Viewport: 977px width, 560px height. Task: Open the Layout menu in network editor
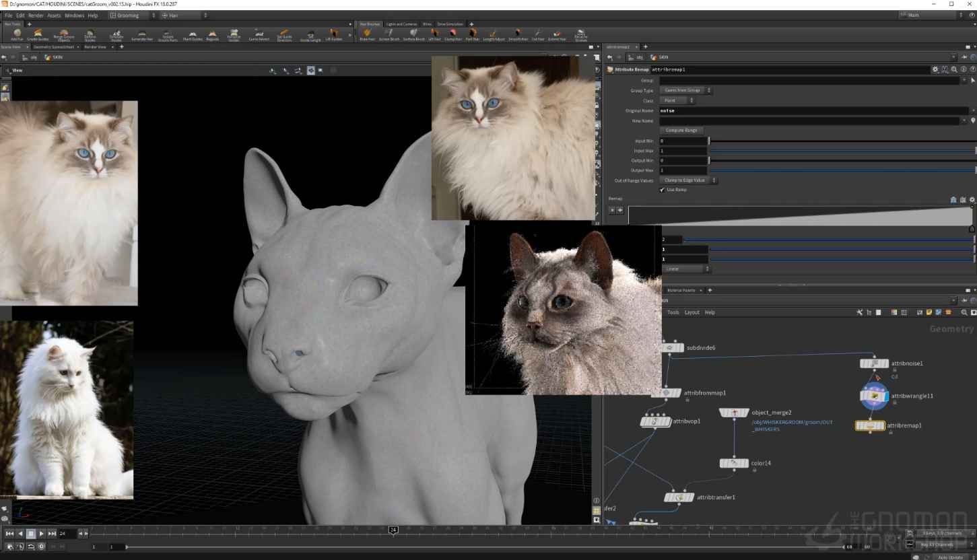click(692, 312)
